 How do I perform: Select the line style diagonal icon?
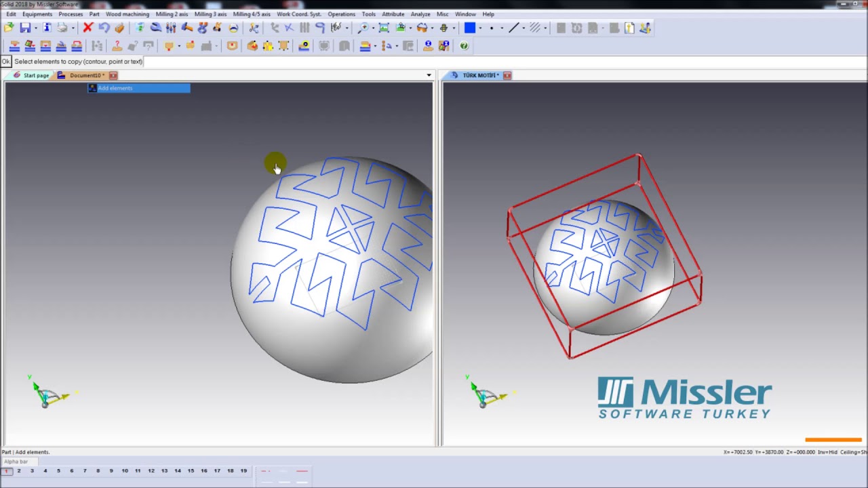pyautogui.click(x=514, y=28)
